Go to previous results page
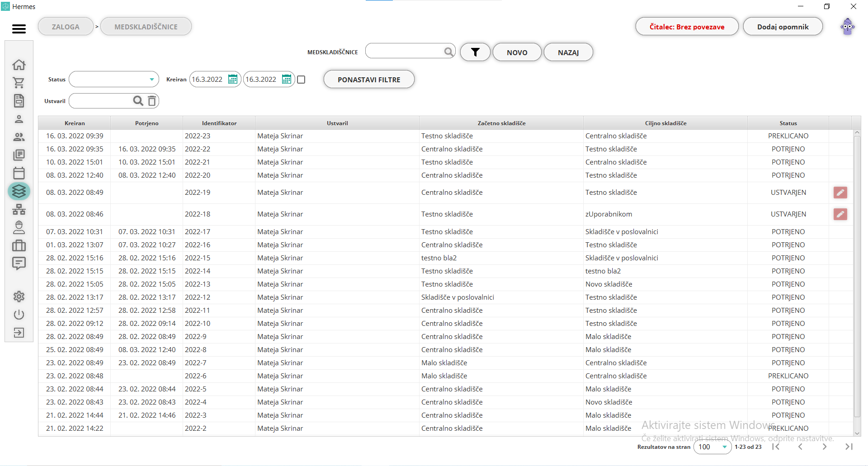 800,447
